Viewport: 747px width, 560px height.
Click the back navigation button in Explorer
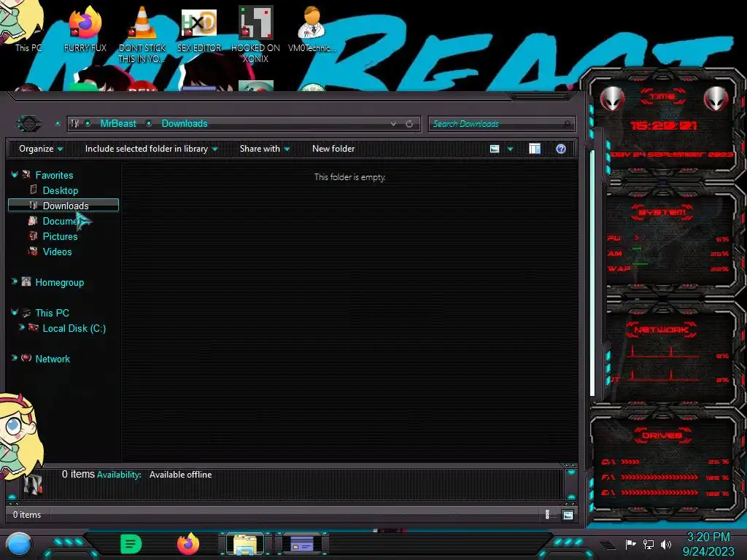(x=28, y=124)
